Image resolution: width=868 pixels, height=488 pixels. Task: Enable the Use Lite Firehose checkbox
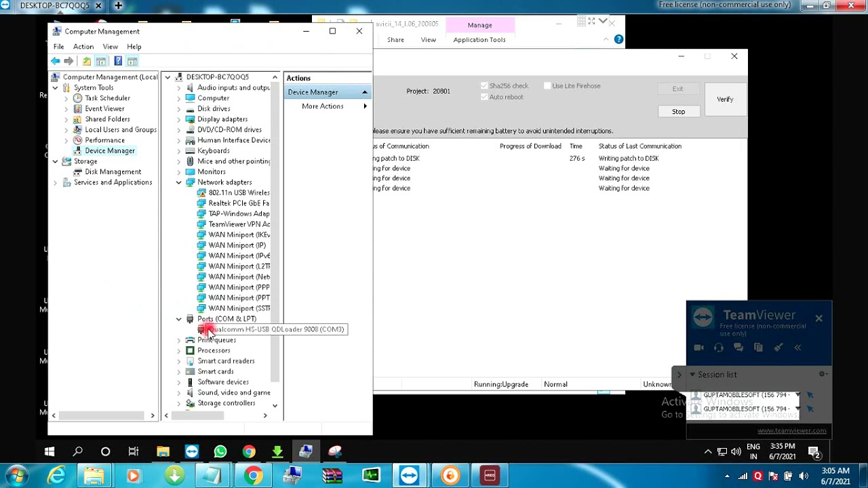coord(547,86)
